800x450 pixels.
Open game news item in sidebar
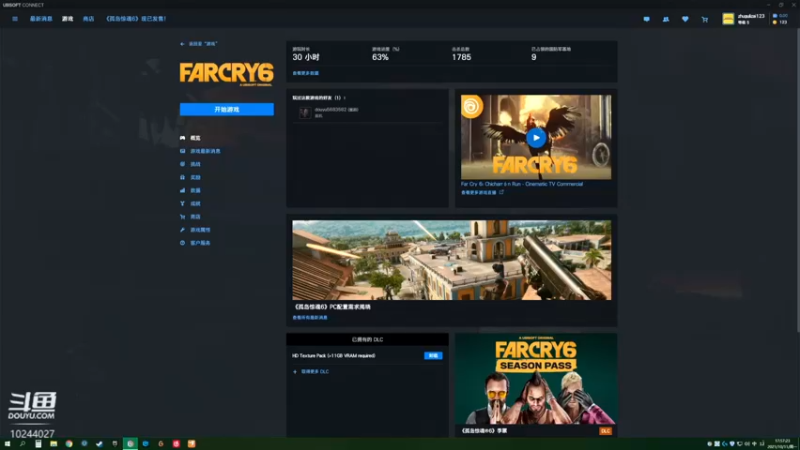pos(200,151)
